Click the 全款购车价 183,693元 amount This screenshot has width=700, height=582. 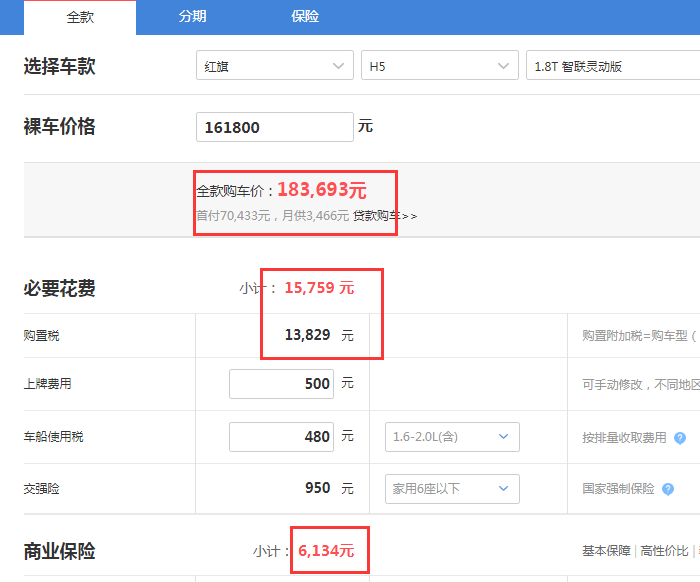click(x=322, y=190)
